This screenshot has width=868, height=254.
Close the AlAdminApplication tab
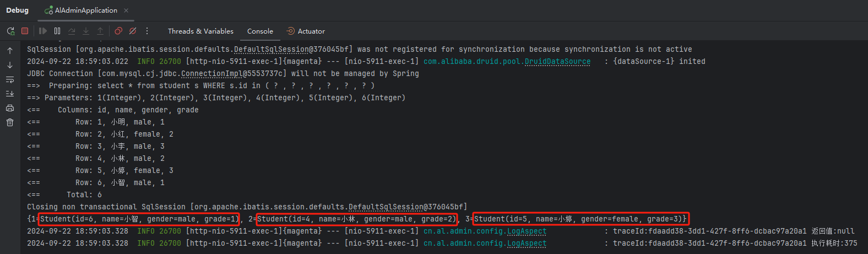[x=126, y=10]
